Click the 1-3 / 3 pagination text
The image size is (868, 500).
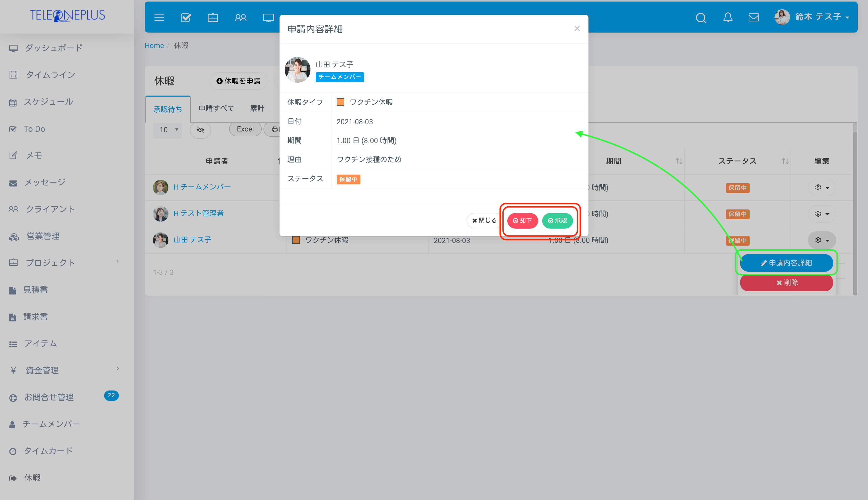pyautogui.click(x=163, y=272)
